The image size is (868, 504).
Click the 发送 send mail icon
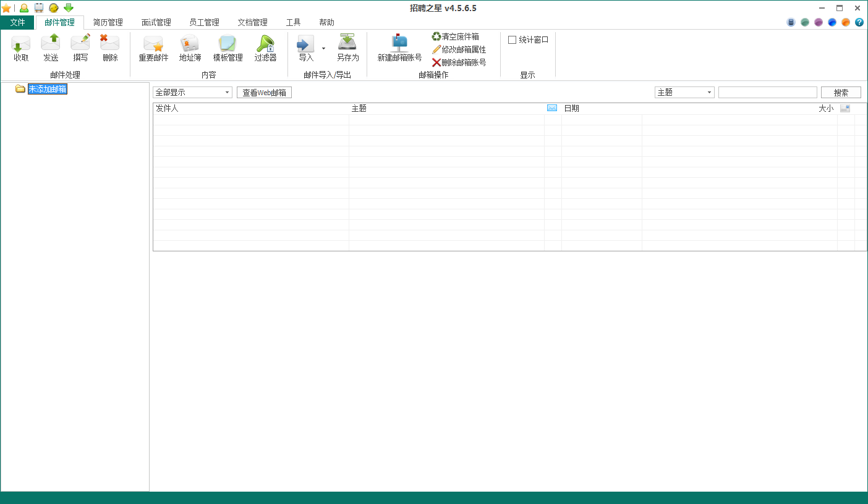point(51,48)
